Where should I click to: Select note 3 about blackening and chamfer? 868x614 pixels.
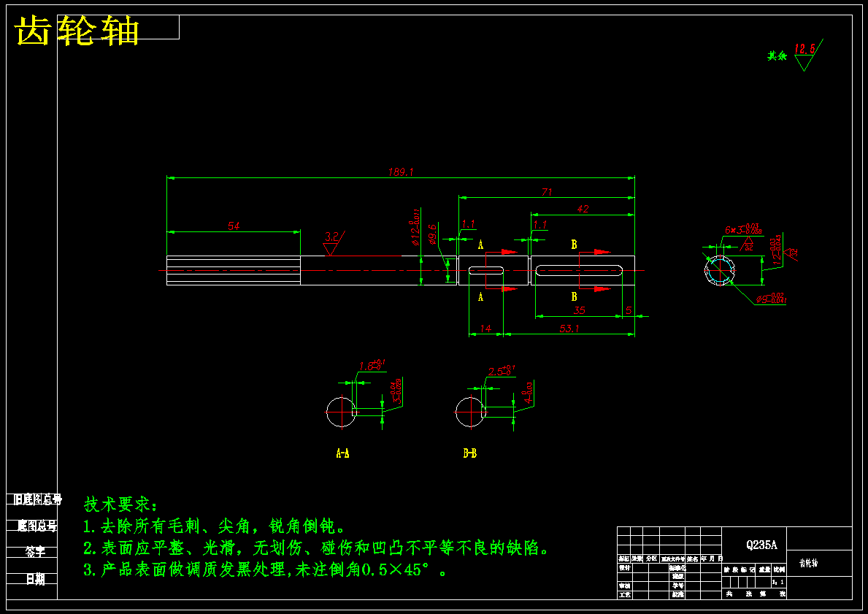click(265, 570)
